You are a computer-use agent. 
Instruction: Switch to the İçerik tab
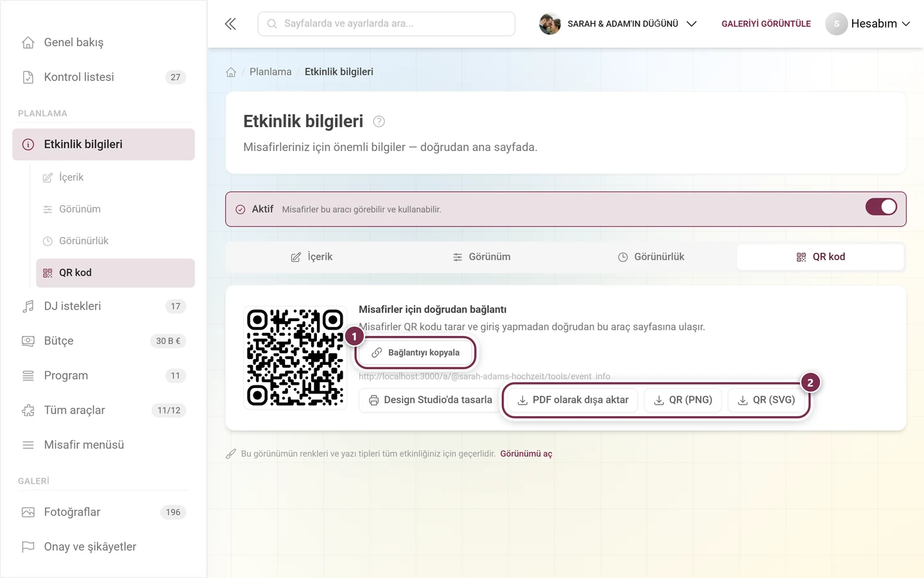(311, 257)
